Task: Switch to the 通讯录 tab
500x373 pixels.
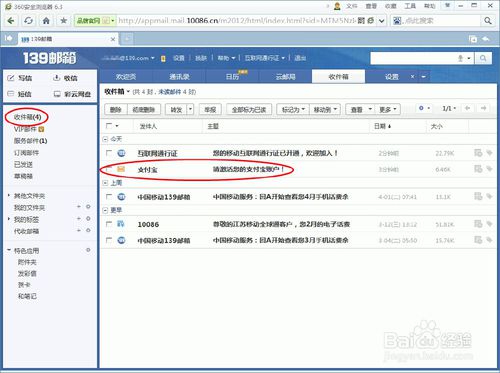Action: (179, 77)
